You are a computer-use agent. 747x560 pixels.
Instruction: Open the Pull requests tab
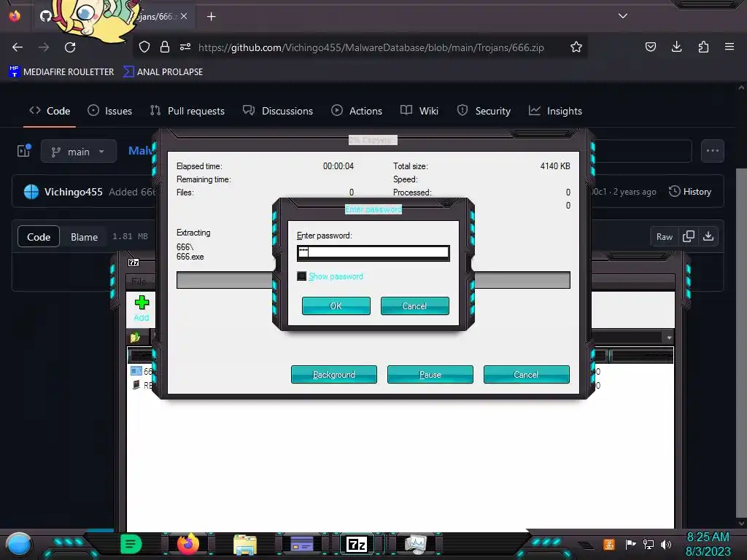pyautogui.click(x=187, y=111)
